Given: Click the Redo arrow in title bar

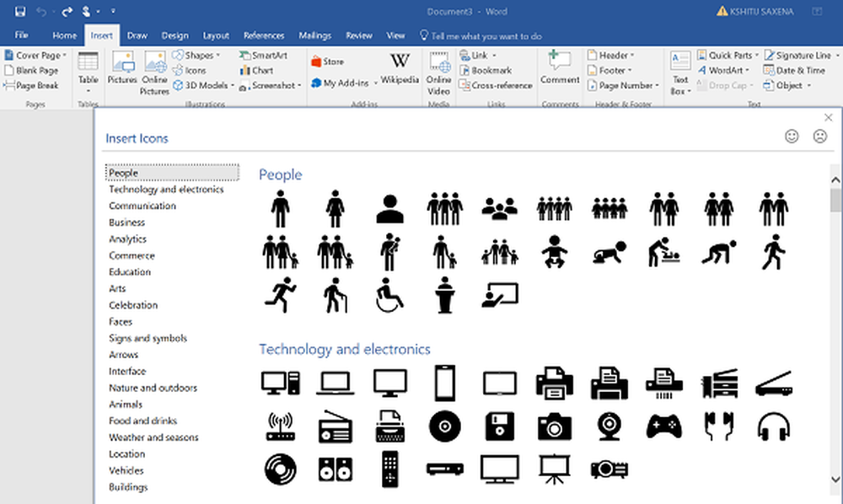Looking at the screenshot, I should click(x=67, y=11).
